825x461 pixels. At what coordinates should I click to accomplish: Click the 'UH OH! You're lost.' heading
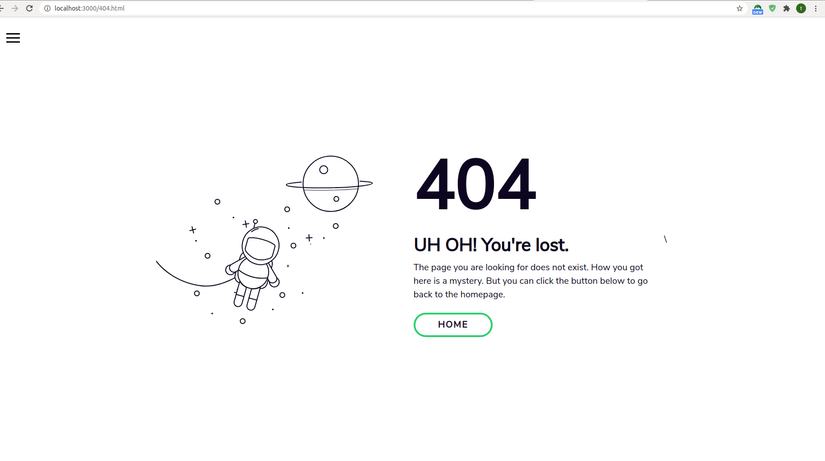[x=491, y=245]
